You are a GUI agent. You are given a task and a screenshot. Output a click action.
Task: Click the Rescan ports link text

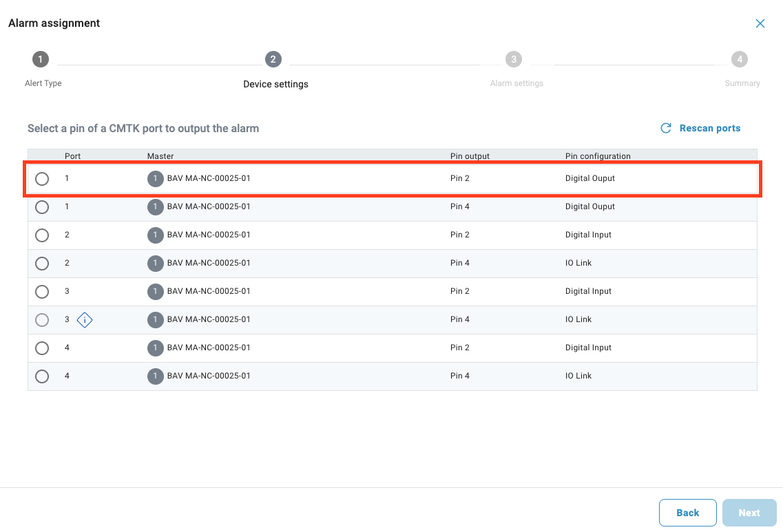click(710, 128)
